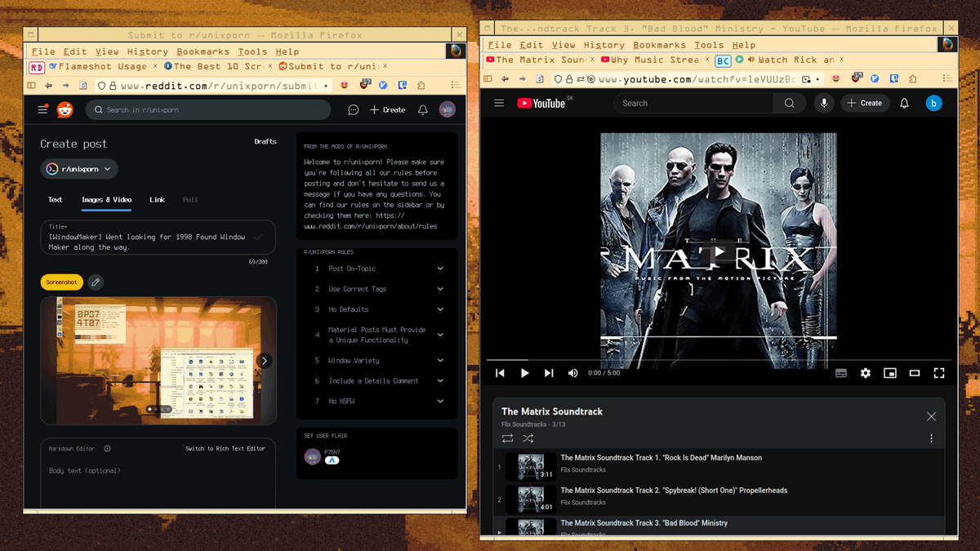Click the YouTube Create button
This screenshot has height=551, width=980.
click(866, 104)
